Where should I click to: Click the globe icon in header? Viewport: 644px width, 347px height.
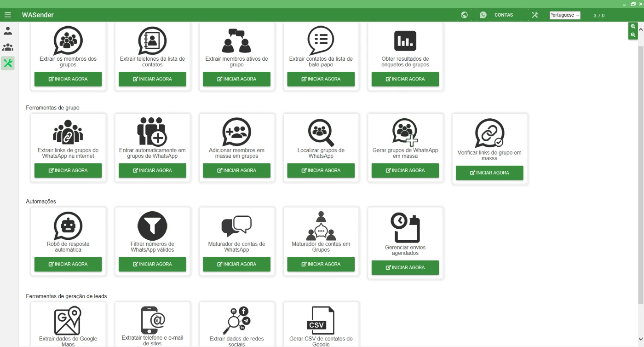point(464,15)
